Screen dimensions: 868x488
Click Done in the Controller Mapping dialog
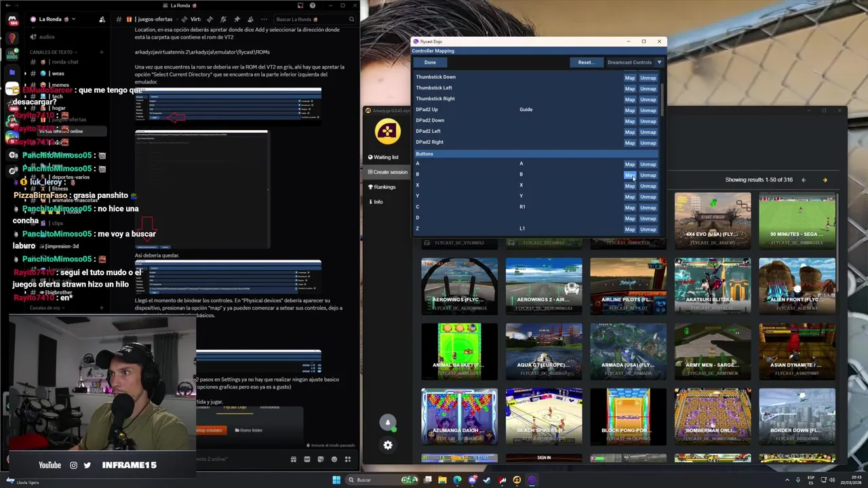point(430,62)
